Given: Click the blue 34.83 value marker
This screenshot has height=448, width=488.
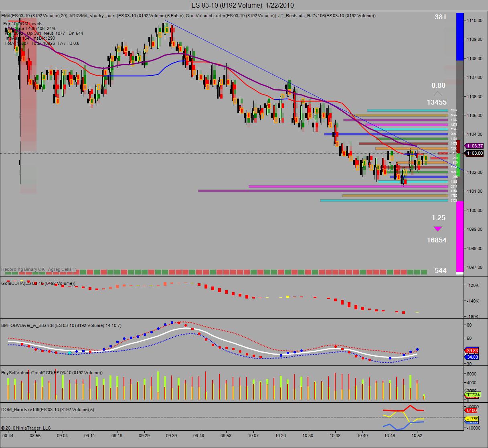Looking at the screenshot, I should click(x=472, y=357).
